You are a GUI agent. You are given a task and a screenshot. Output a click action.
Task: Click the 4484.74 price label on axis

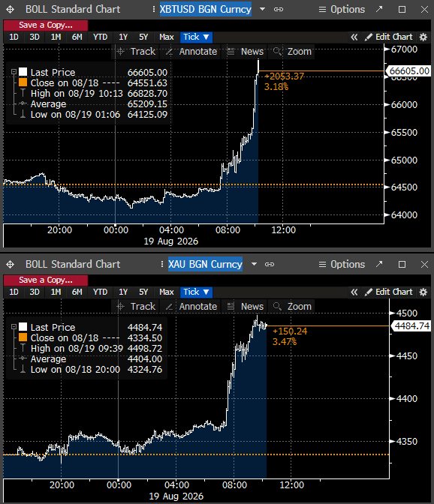(411, 326)
